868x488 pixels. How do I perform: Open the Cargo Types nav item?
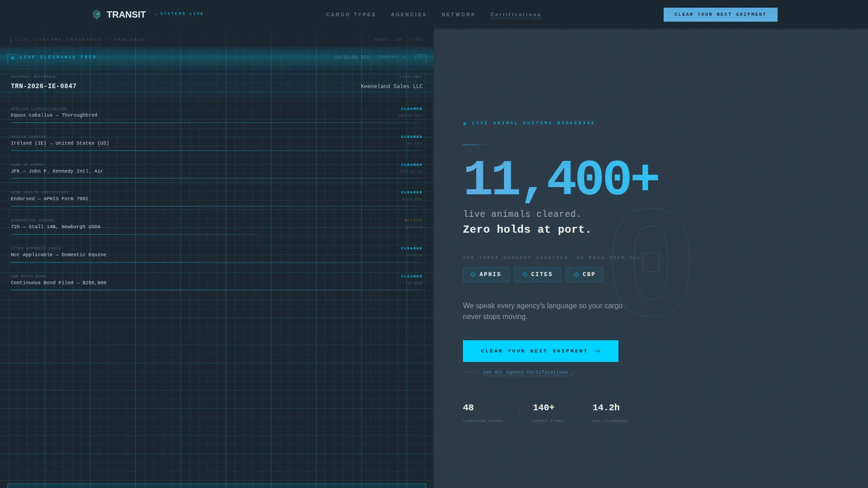pos(351,15)
